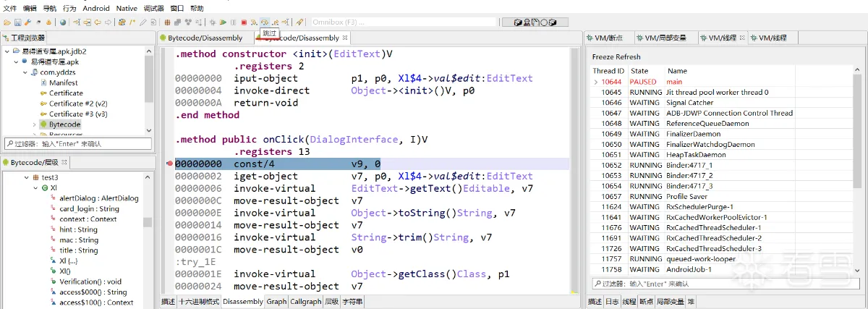868x309 pixels.
Task: Click the step-into debugger icon
Action: 254,22
